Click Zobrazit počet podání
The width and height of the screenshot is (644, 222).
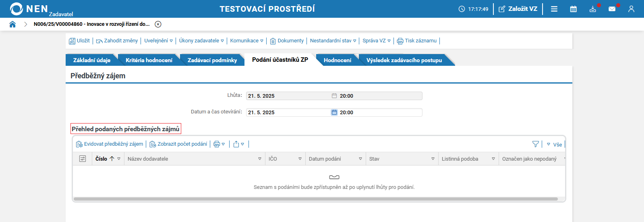[x=178, y=144]
